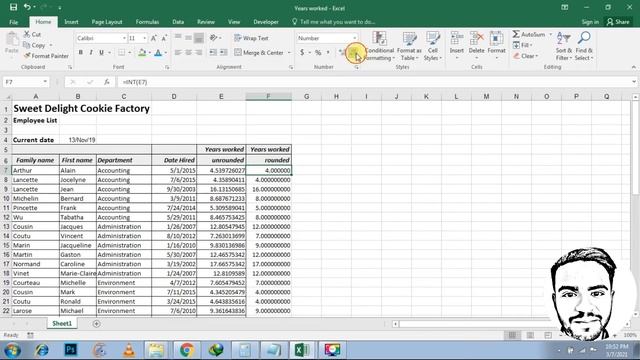This screenshot has width=640, height=360.
Task: Save the workbook from Quick Access Toolbar
Action: (x=13, y=7)
